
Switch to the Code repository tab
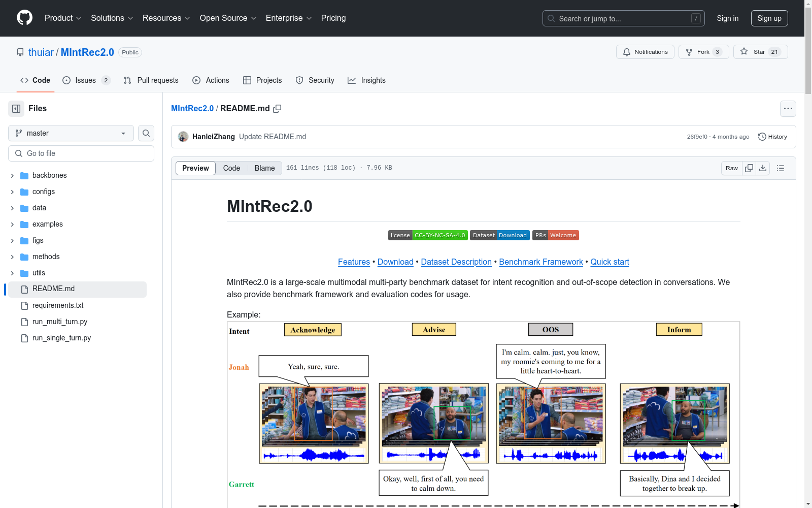point(35,80)
